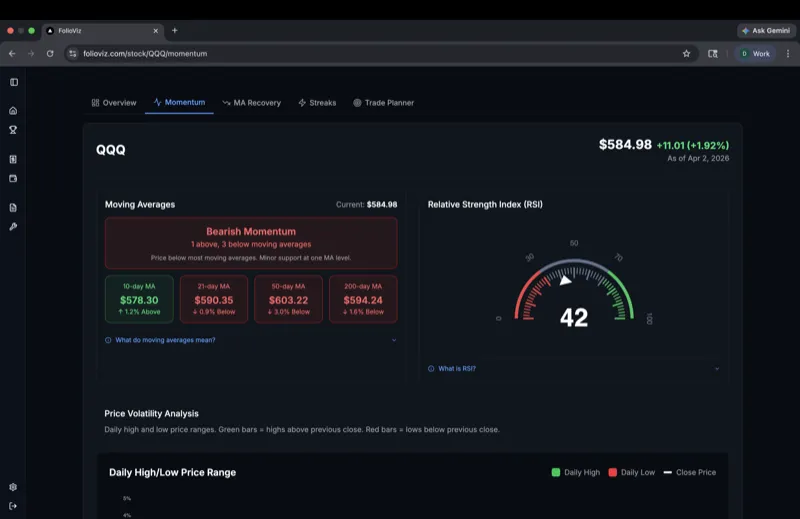800x519 pixels.
Task: Click the Moving Averages heading
Action: pyautogui.click(x=140, y=204)
